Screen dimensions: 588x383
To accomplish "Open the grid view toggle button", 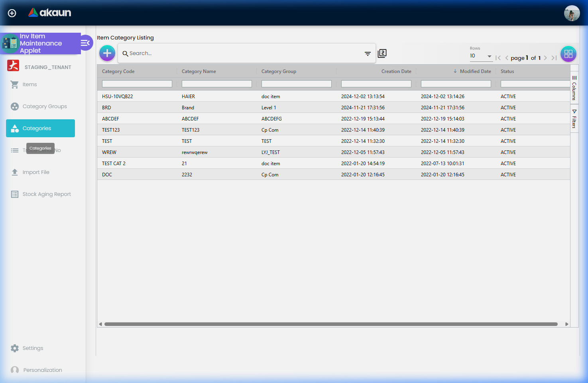I will [x=568, y=54].
